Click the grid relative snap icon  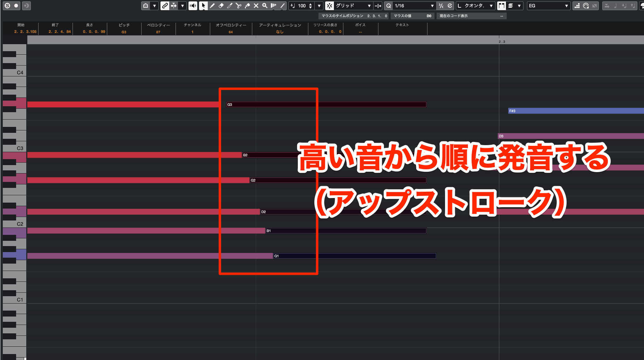click(x=378, y=6)
